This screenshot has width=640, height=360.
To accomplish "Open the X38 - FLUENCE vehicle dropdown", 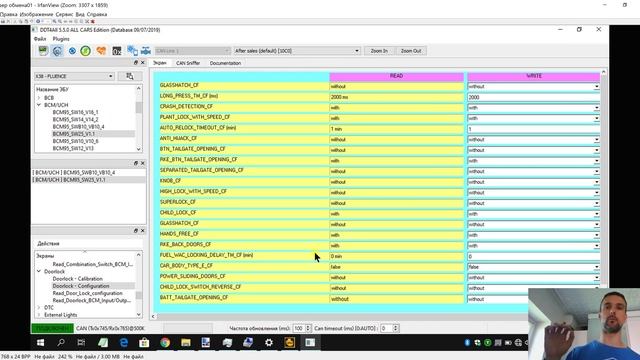I will 74,76.
